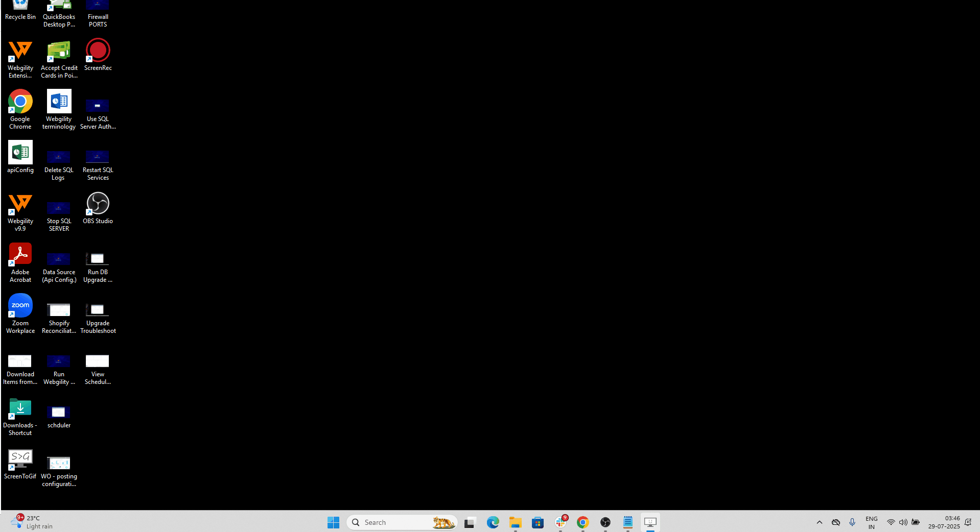Switch to Chrome on the taskbar
The width and height of the screenshot is (980, 532).
point(583,522)
